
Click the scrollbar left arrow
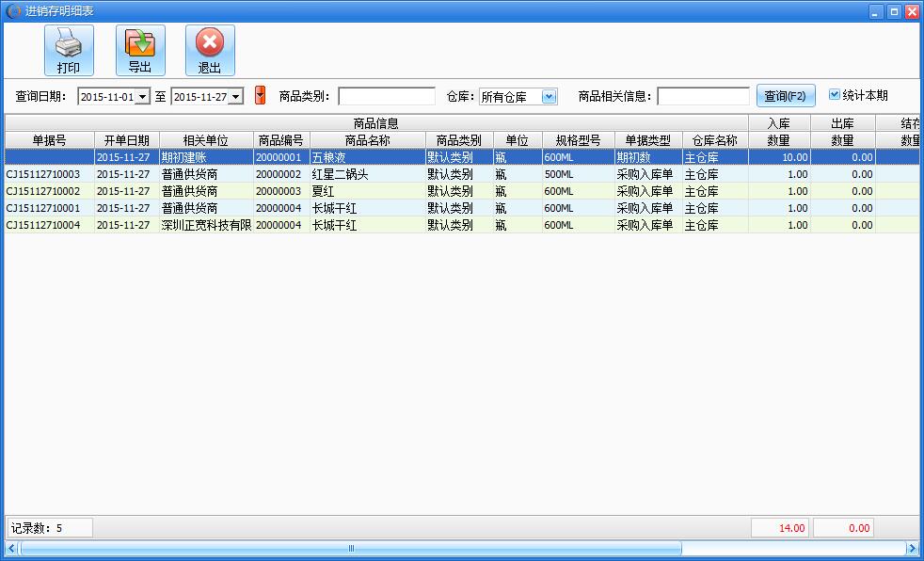pyautogui.click(x=11, y=548)
